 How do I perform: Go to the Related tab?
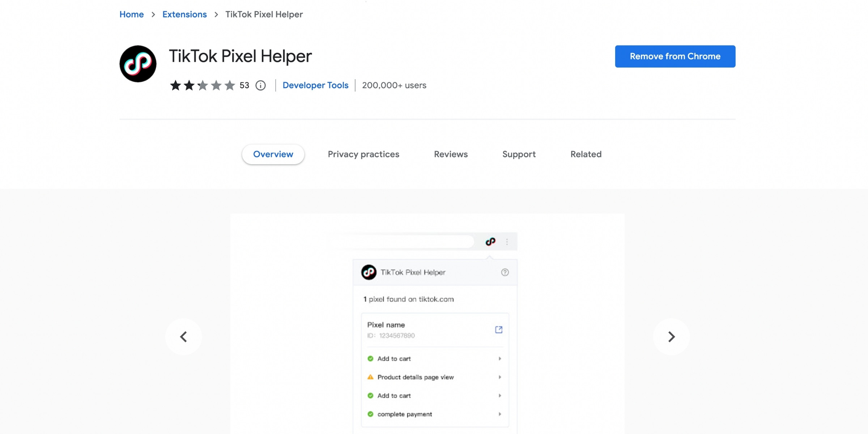pyautogui.click(x=586, y=154)
